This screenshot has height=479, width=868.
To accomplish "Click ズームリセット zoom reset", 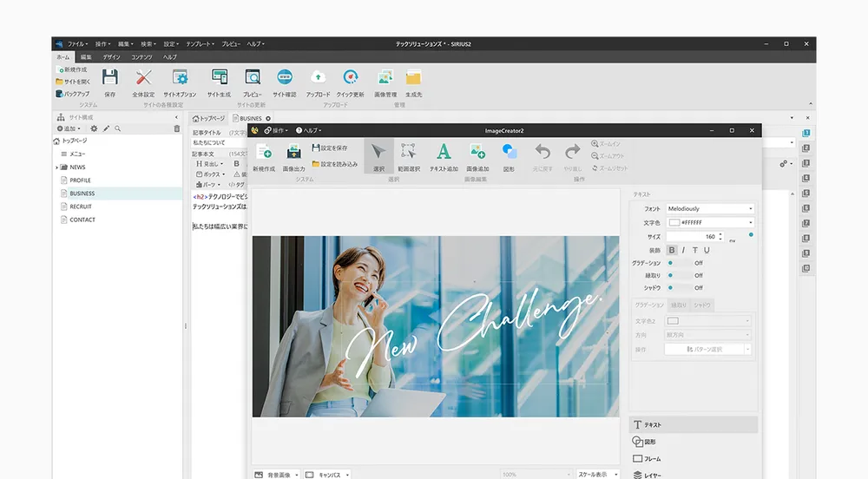I will coord(609,168).
